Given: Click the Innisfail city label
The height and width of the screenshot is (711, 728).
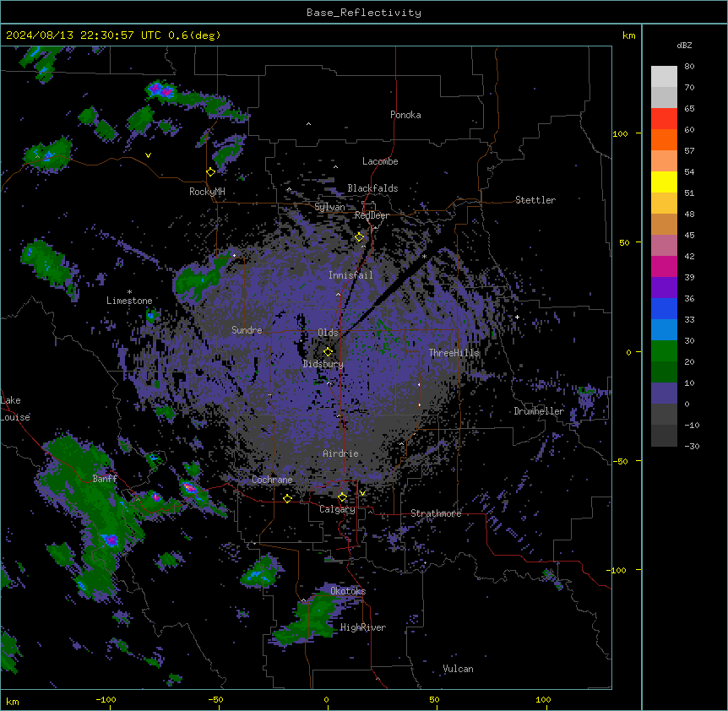Looking at the screenshot, I should pos(350,275).
